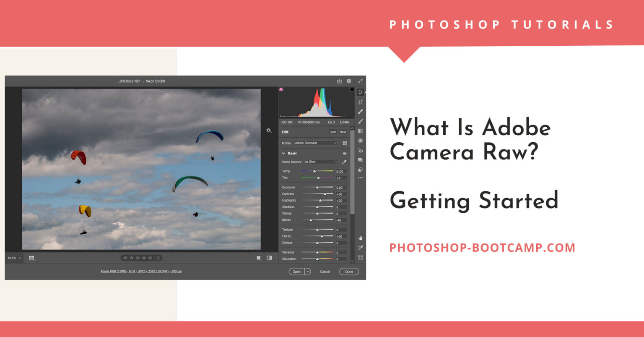Toggle the highlight clipping warning on the histogram
The width and height of the screenshot is (644, 337).
point(351,89)
